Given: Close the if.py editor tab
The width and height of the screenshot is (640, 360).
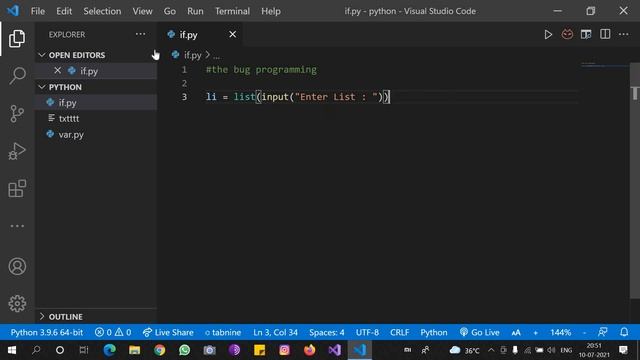Looking at the screenshot, I should click(x=233, y=35).
